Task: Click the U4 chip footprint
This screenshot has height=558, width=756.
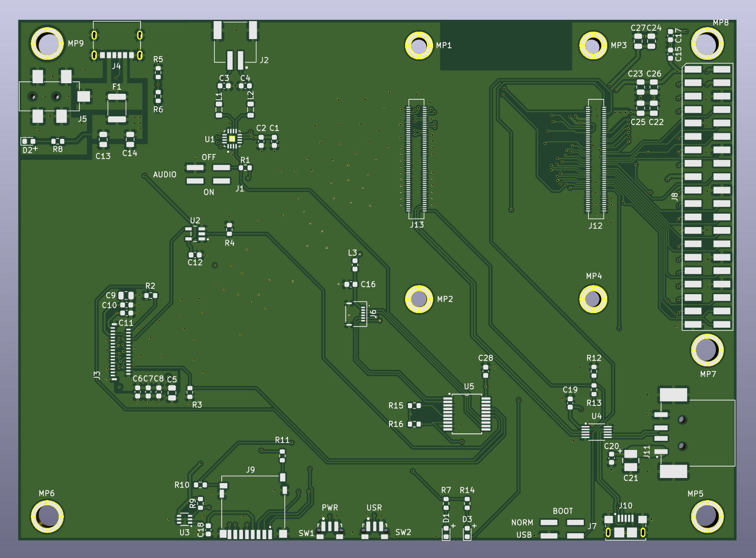Action: [x=596, y=432]
